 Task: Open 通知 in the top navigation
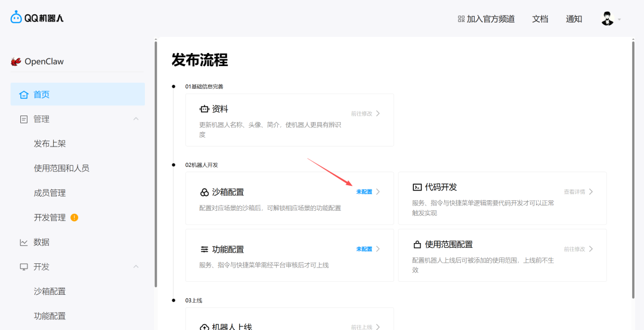574,19
